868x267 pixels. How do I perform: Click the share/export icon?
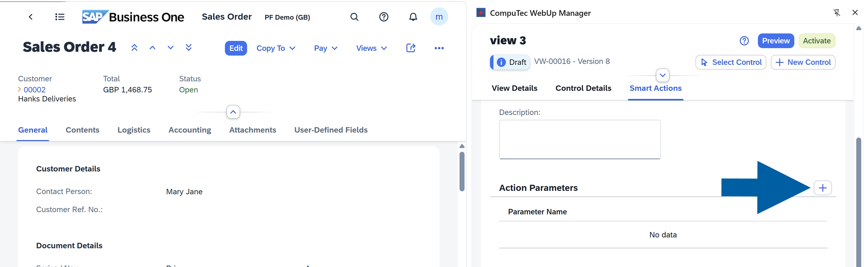tap(411, 48)
